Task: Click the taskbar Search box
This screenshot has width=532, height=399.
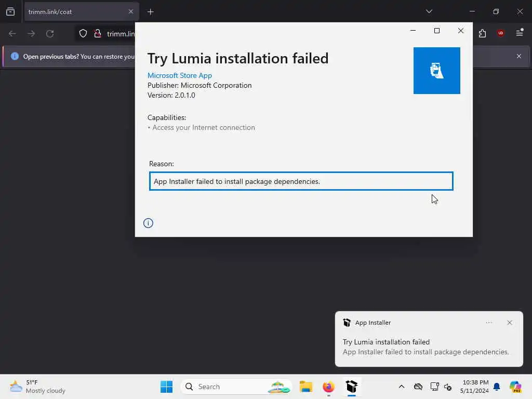Action: pyautogui.click(x=236, y=387)
